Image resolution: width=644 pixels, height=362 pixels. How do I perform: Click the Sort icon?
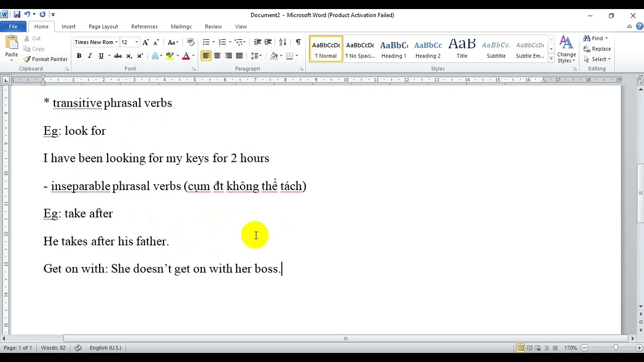point(283,42)
